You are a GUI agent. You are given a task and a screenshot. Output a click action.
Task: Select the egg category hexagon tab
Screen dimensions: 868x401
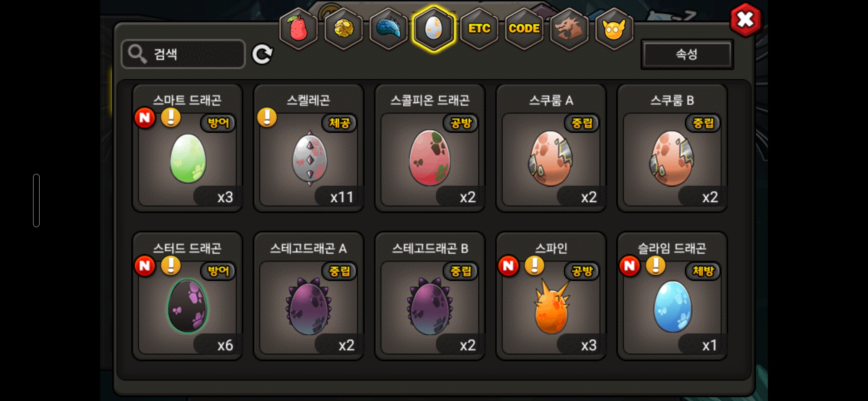434,29
